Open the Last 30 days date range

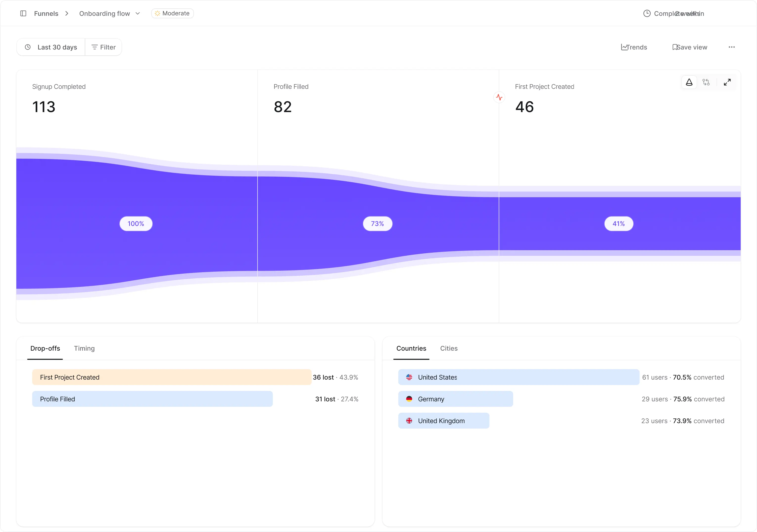[51, 47]
